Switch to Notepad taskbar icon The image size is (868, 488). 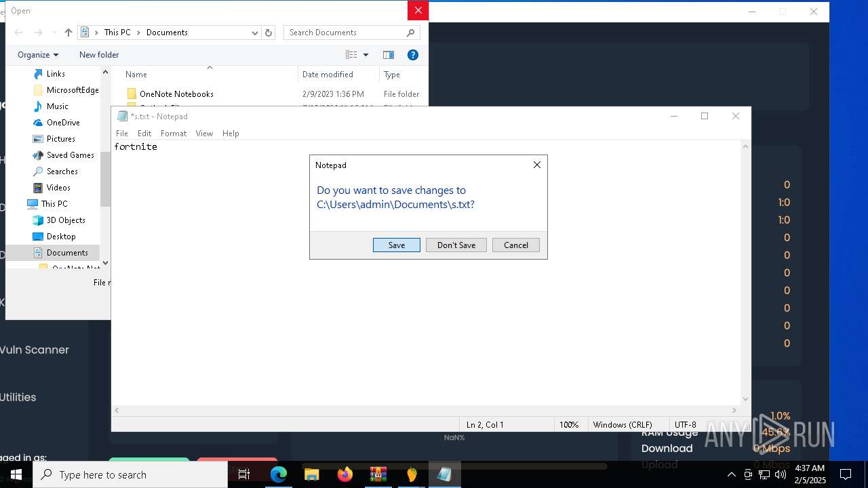444,474
